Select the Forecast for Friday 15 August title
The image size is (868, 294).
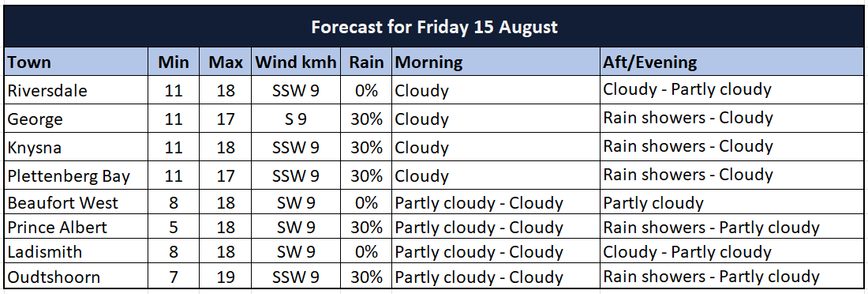(435, 27)
